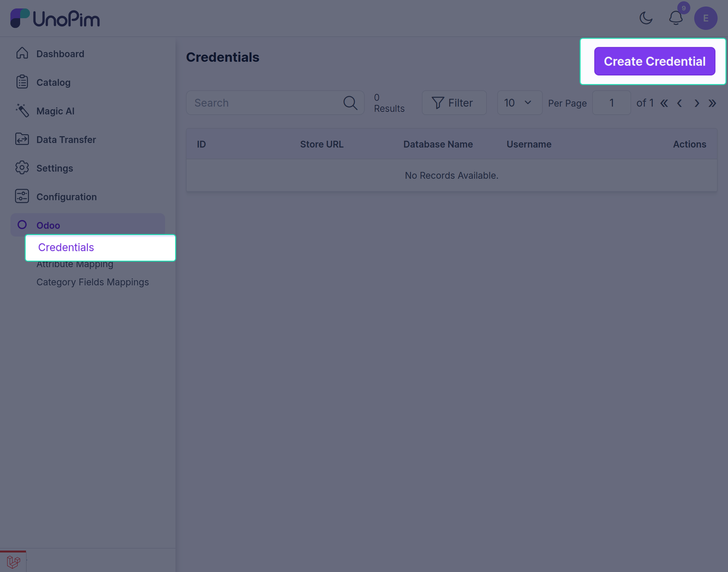Click the Filter funnel icon
Image resolution: width=728 pixels, height=572 pixels.
click(x=438, y=103)
